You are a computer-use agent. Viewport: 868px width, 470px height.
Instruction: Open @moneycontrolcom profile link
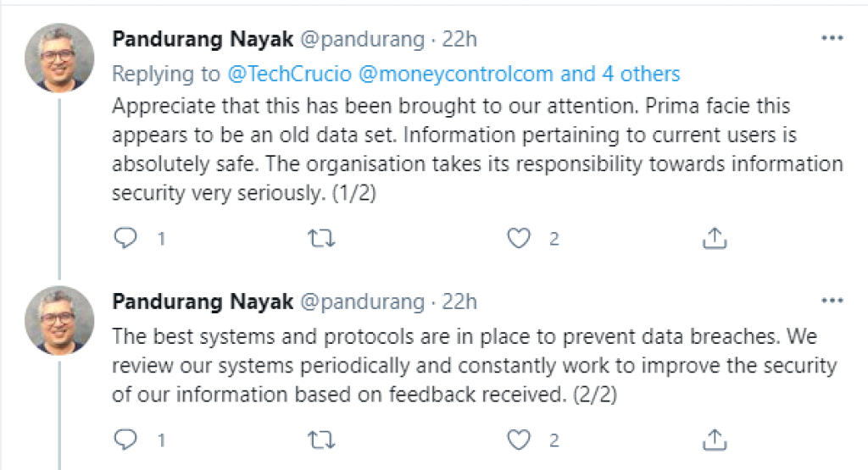tap(456, 75)
